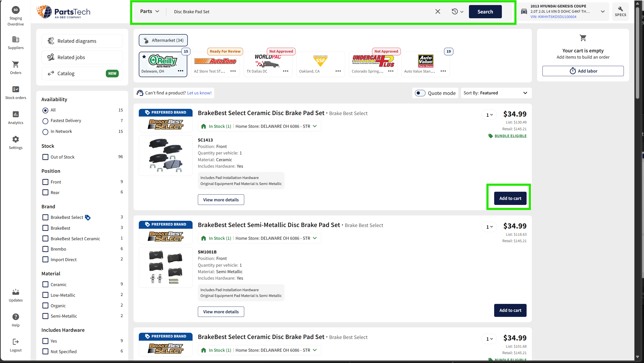Viewport: 644px width, 363px height.
Task: Open Related diagrams
Action: (82, 41)
